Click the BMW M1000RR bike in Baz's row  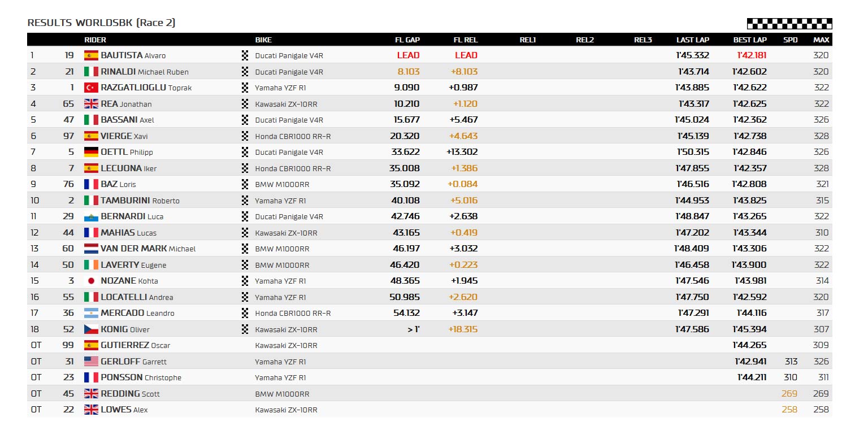click(x=282, y=184)
